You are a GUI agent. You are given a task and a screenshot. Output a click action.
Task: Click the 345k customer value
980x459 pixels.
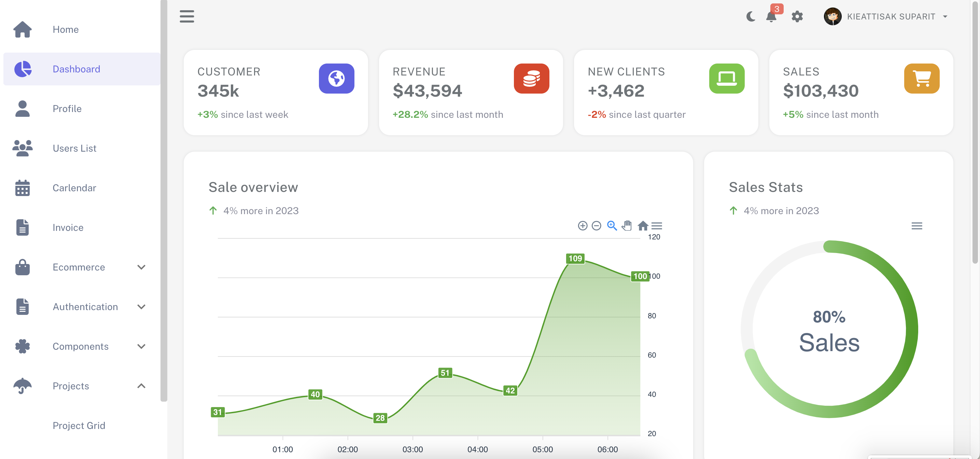218,91
